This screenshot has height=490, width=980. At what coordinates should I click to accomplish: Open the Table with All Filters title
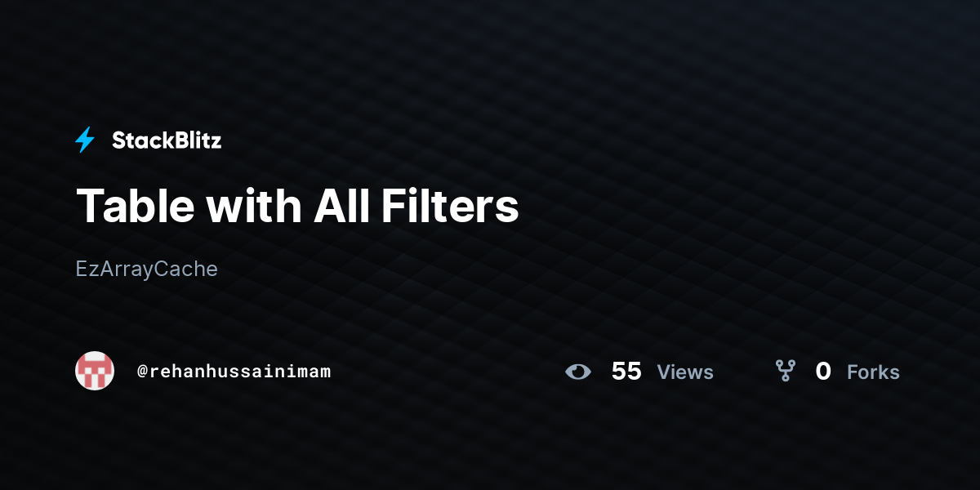coord(297,206)
